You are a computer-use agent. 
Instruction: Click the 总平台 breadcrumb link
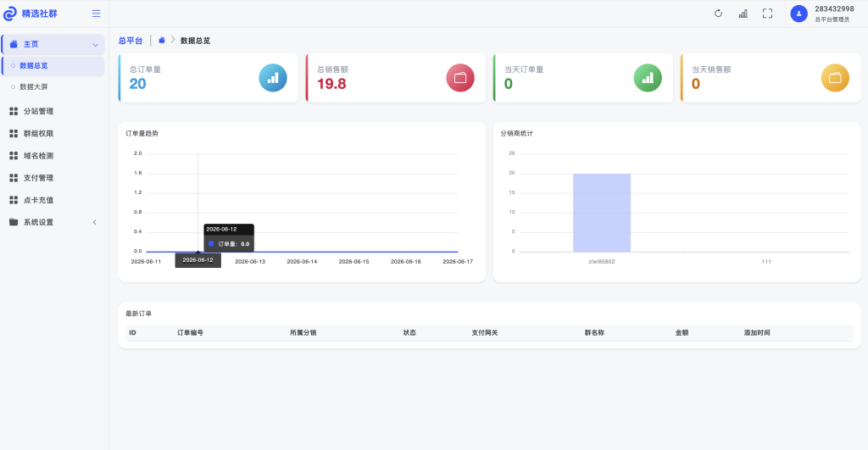131,41
